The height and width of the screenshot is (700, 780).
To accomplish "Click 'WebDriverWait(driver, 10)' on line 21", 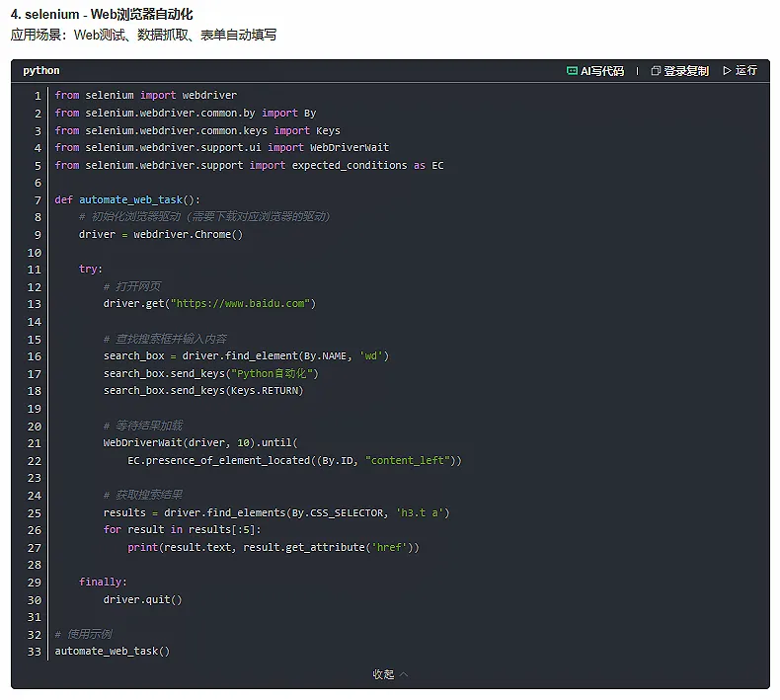I will [x=180, y=442].
